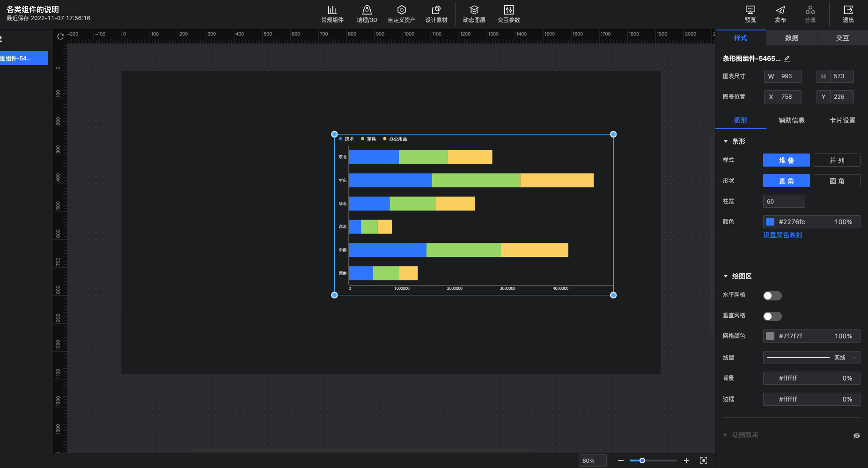Collapse the 条形 section
The height and width of the screenshot is (468, 868).
[726, 141]
